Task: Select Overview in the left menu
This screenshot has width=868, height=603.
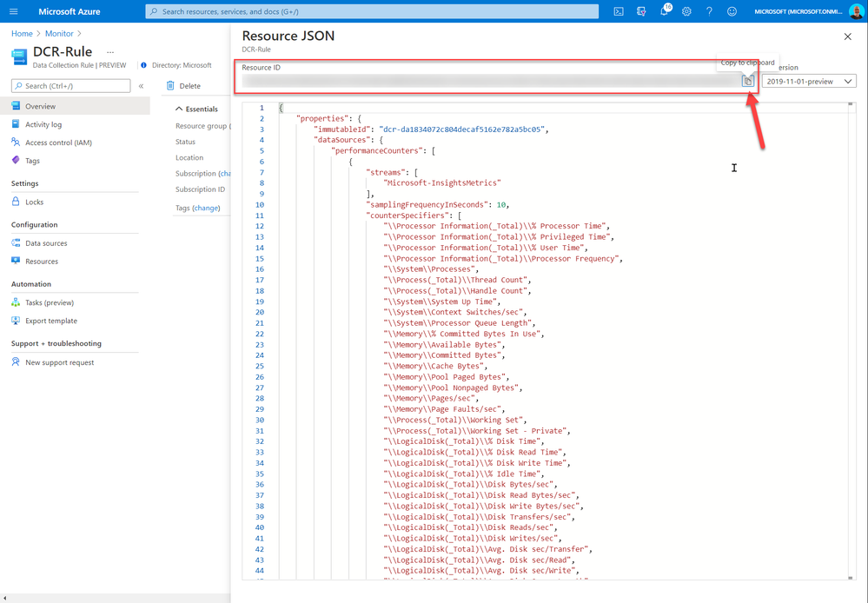Action: (75, 106)
